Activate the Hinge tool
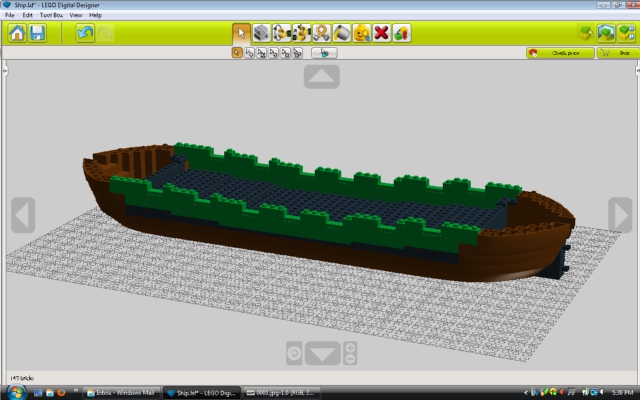This screenshot has height=400, width=640. coord(282,33)
